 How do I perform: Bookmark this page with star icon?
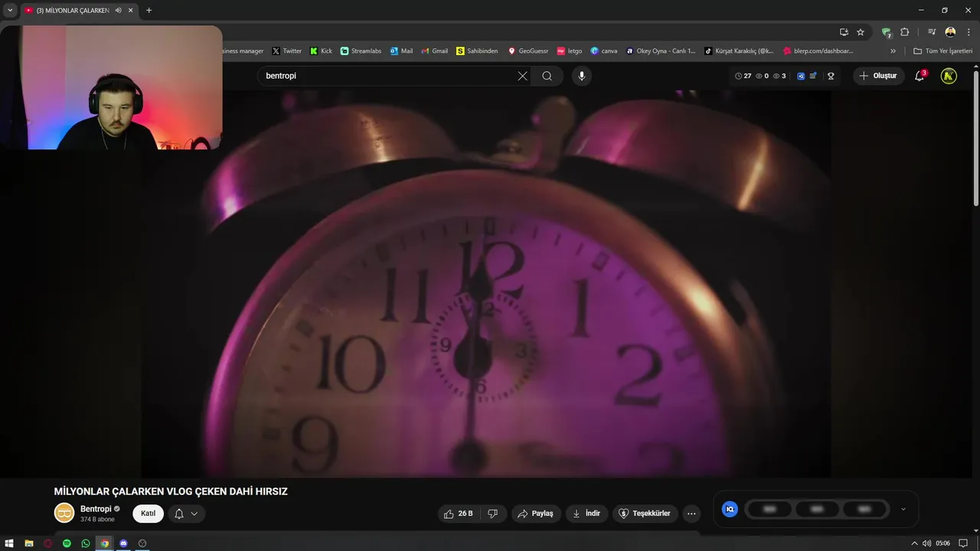coord(861,32)
